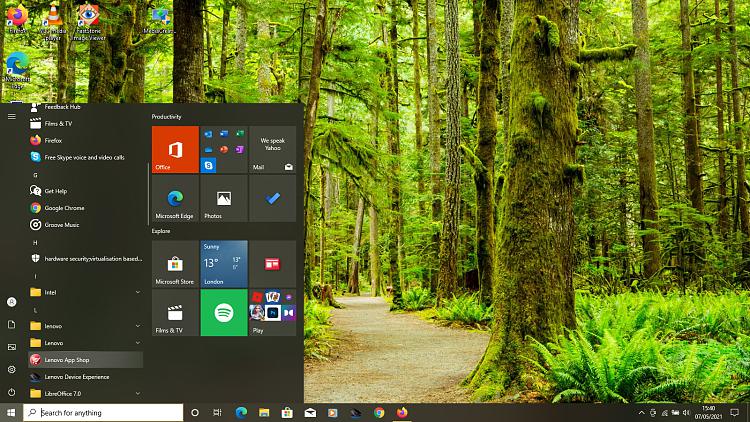Click the Explore group heading

pos(161,231)
